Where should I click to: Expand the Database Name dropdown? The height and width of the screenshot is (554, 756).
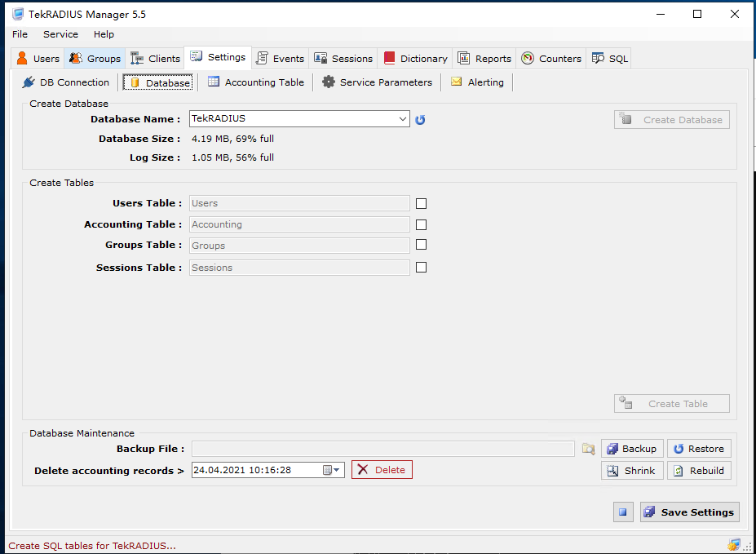[403, 118]
